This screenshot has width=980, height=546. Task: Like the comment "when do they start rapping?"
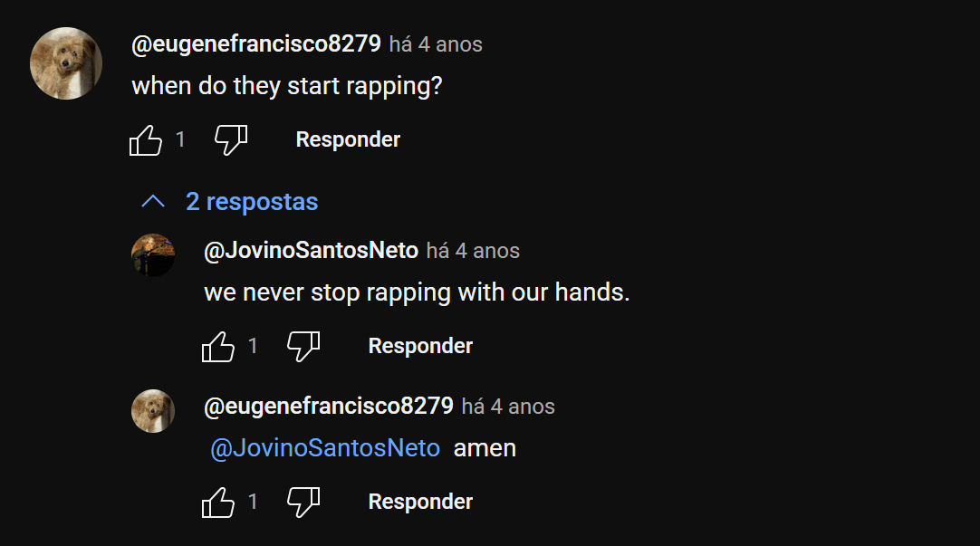[x=147, y=140]
